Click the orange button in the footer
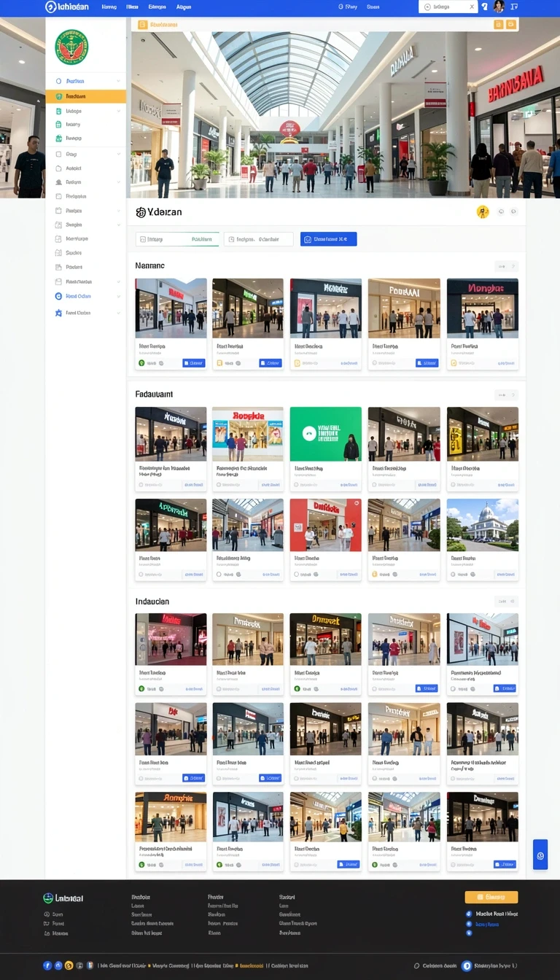Image resolution: width=560 pixels, height=980 pixels. tap(491, 898)
